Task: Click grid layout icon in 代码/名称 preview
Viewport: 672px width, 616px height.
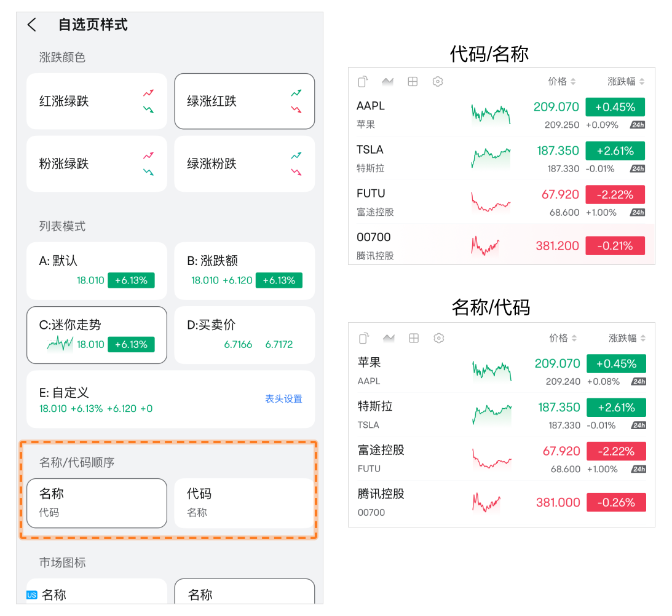Action: (x=413, y=81)
